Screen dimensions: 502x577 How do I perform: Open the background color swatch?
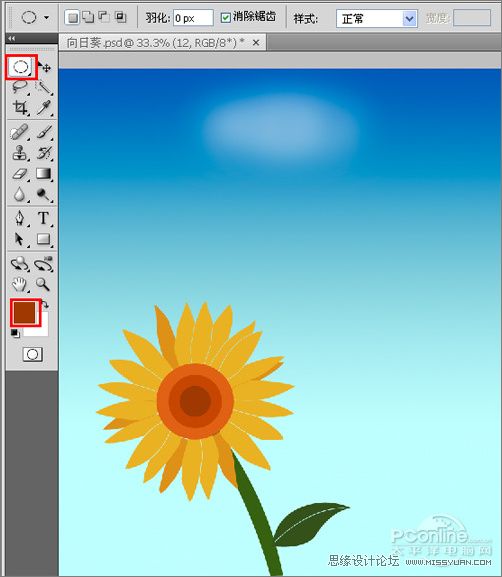pos(41,329)
